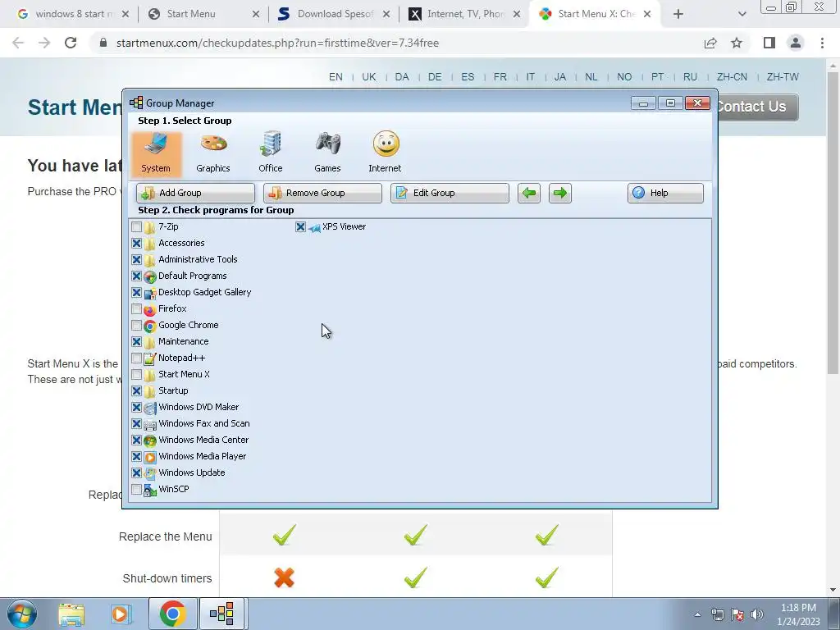Uncheck the Startup checkbox

tap(137, 391)
